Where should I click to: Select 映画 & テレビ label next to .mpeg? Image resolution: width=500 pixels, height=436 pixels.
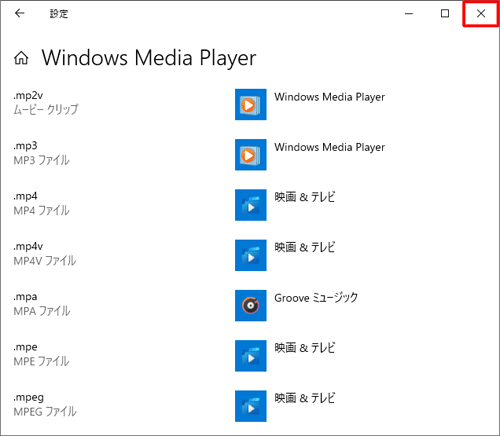coord(305,398)
